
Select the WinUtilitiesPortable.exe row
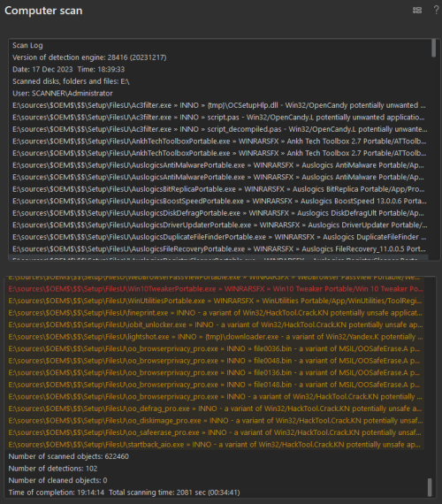215,301
